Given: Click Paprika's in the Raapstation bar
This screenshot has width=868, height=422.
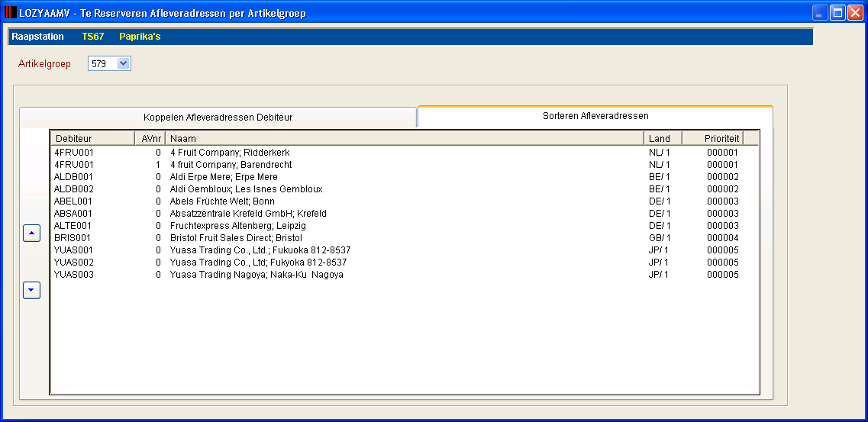Looking at the screenshot, I should [x=140, y=37].
